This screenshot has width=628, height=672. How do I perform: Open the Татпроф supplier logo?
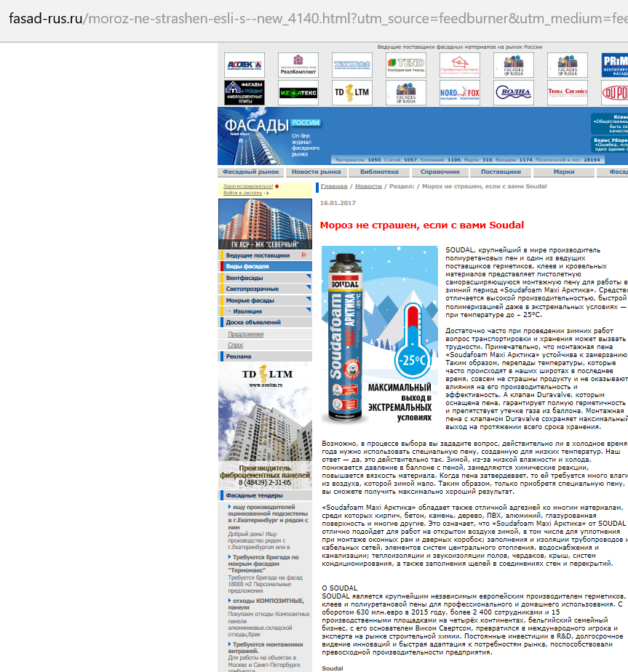coord(351,65)
